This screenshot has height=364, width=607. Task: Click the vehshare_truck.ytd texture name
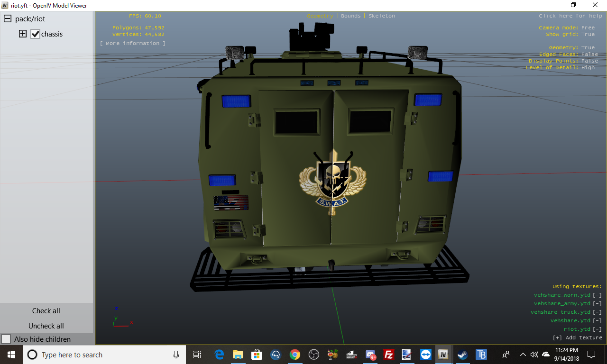(x=561, y=312)
